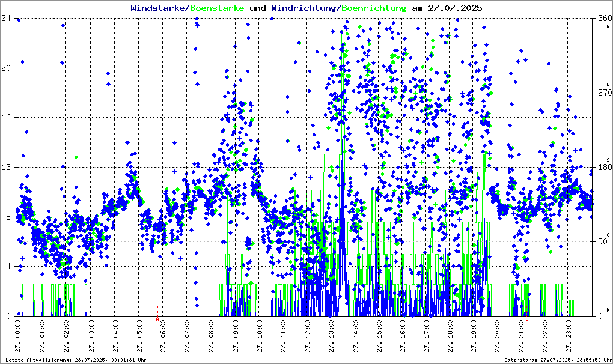Click the red sunset 'U' marker
The height and width of the screenshot is (364, 613).
pyautogui.click(x=527, y=319)
